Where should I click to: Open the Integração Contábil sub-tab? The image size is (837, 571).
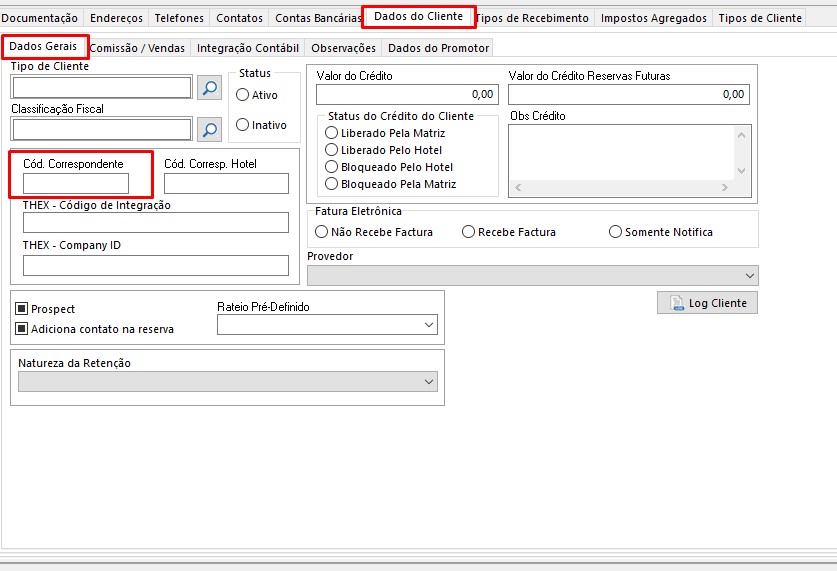[248, 48]
